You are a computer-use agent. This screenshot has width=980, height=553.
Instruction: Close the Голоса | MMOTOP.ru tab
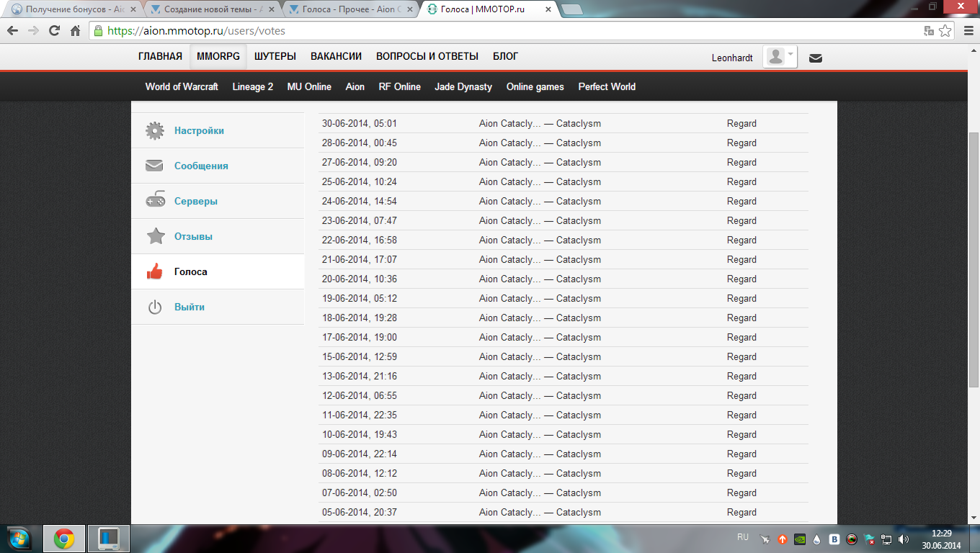pyautogui.click(x=548, y=10)
